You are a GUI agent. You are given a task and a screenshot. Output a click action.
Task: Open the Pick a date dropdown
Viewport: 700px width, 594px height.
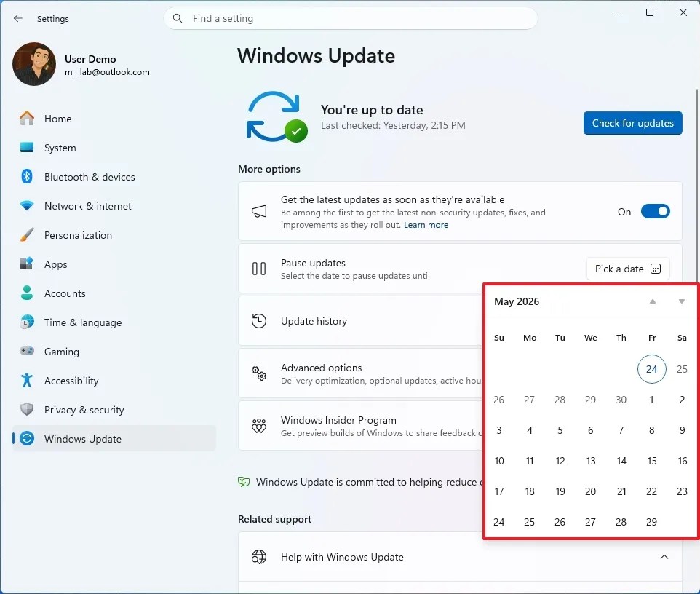tap(628, 269)
